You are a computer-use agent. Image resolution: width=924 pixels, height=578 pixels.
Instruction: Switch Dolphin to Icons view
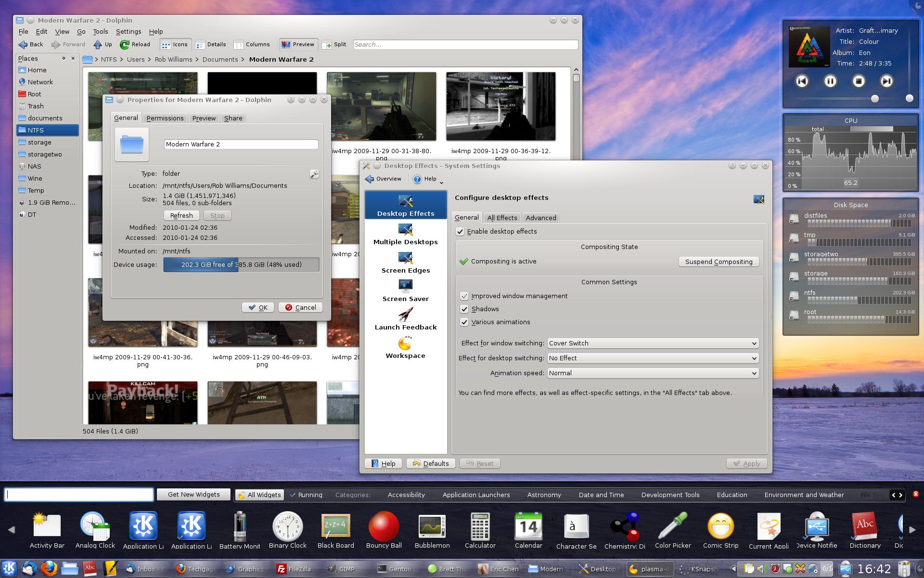point(175,44)
